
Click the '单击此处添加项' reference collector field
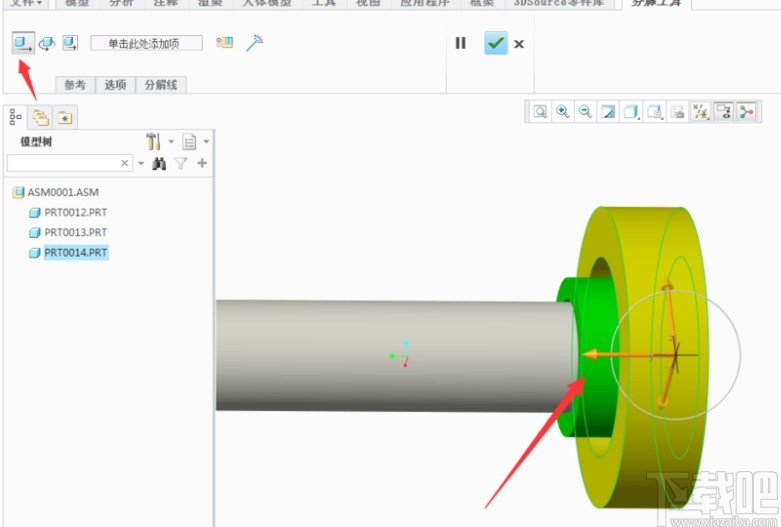tap(146, 43)
